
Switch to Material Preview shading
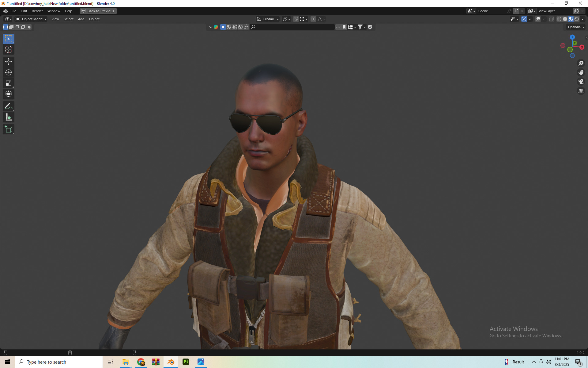point(571,19)
